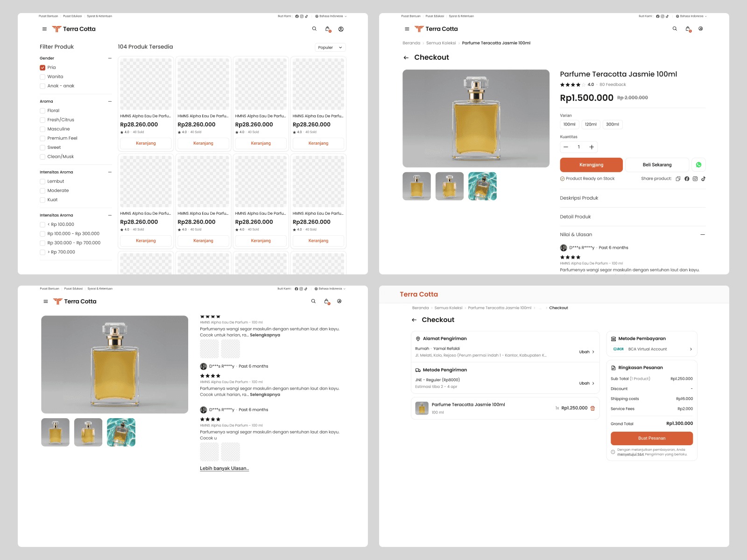747x560 pixels.
Task: Copy product link via Share product copy icon
Action: pyautogui.click(x=678, y=179)
